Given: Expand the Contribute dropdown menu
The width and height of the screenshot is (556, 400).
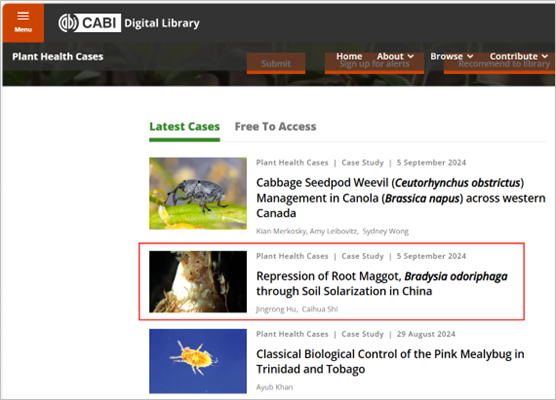Looking at the screenshot, I should (519, 56).
